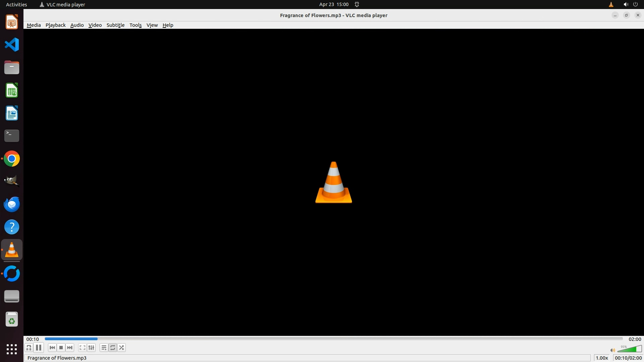
Task: Click the A-B loop button
Action: point(29,348)
